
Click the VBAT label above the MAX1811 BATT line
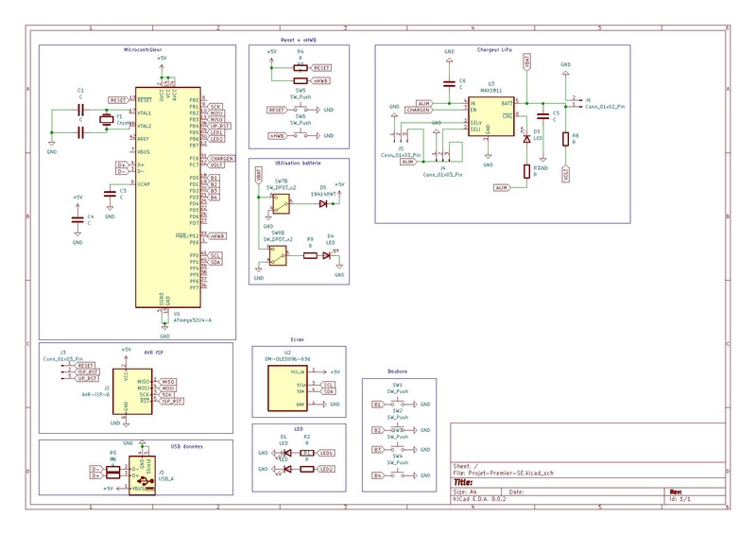(x=526, y=62)
